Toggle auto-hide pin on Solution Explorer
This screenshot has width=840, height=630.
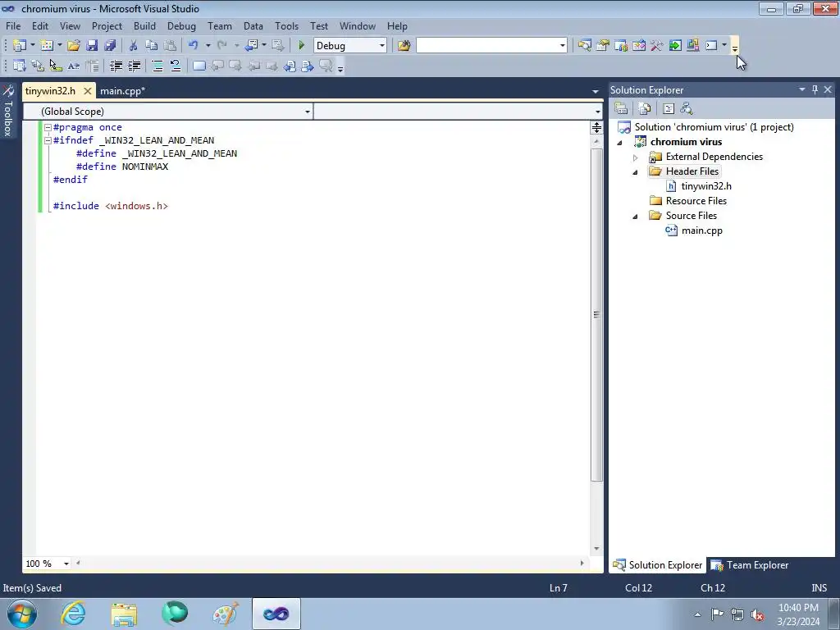815,89
